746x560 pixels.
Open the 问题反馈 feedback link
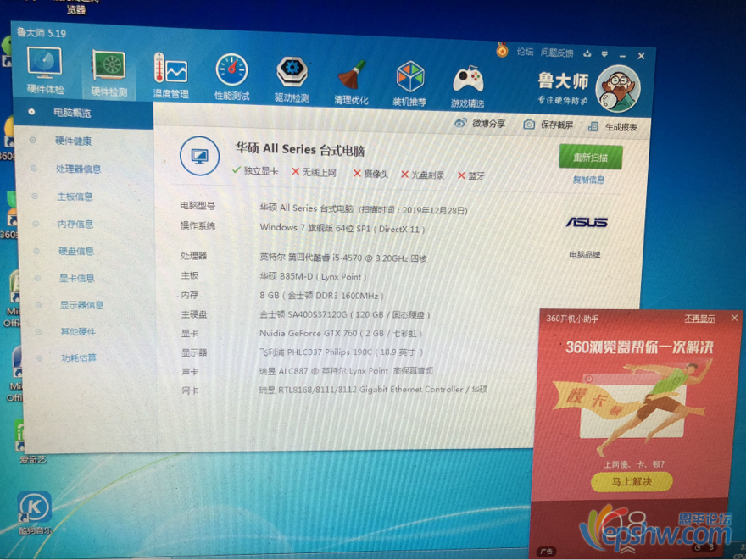(x=557, y=53)
